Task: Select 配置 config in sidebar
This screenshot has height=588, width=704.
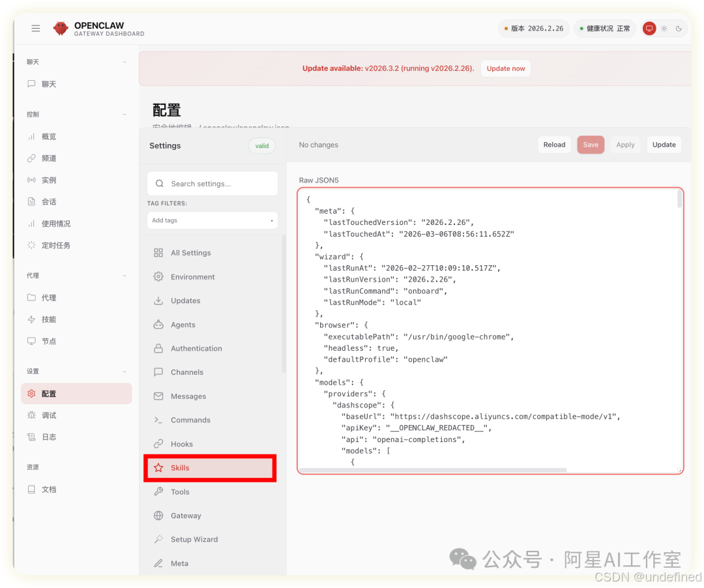Action: 76,394
